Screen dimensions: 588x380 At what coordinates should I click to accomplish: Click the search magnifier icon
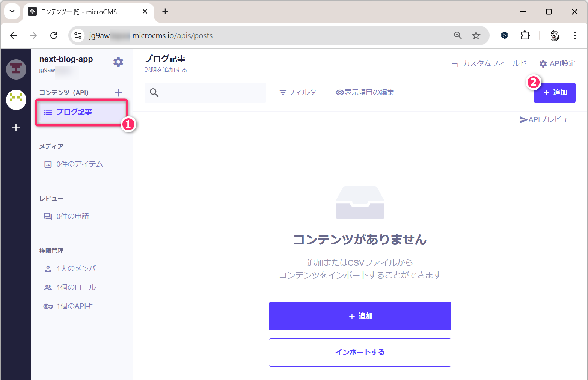point(154,93)
